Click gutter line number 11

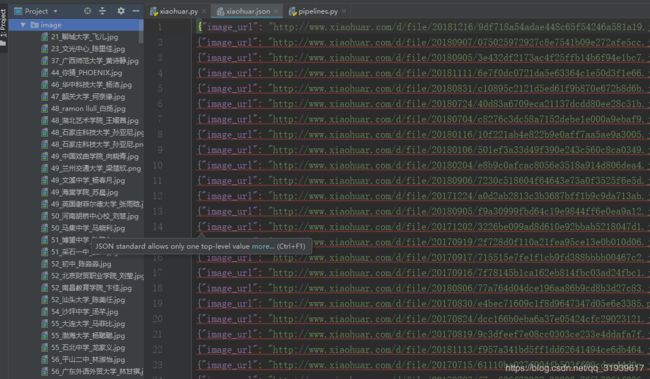(158, 181)
